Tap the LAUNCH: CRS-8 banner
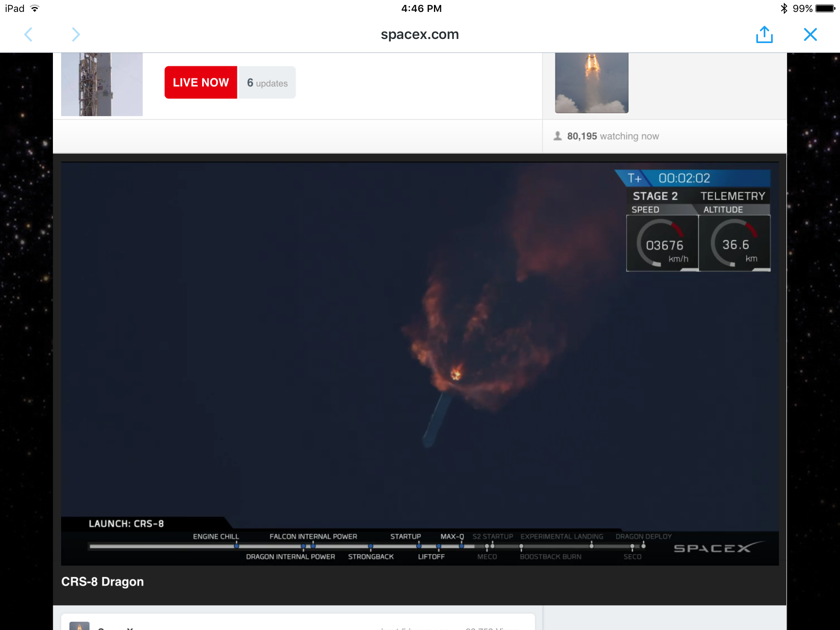The width and height of the screenshot is (840, 630). [126, 524]
